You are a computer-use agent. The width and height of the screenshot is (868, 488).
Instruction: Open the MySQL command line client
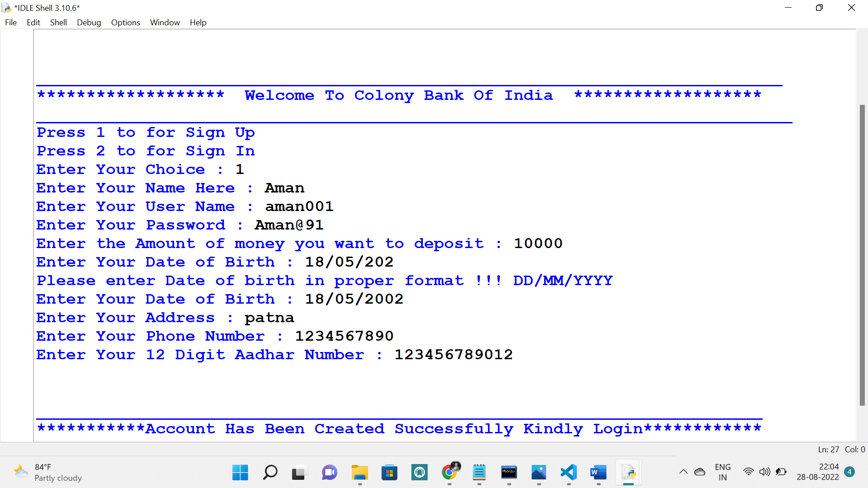(x=509, y=473)
